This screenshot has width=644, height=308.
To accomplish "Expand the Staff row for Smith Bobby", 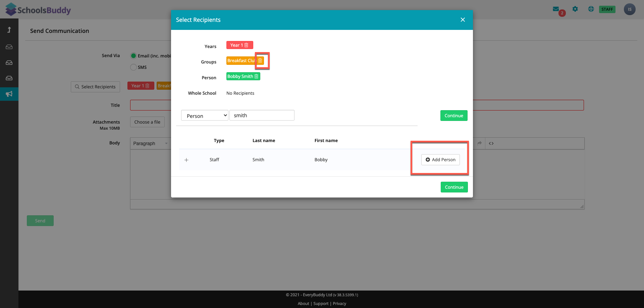I will pos(186,160).
